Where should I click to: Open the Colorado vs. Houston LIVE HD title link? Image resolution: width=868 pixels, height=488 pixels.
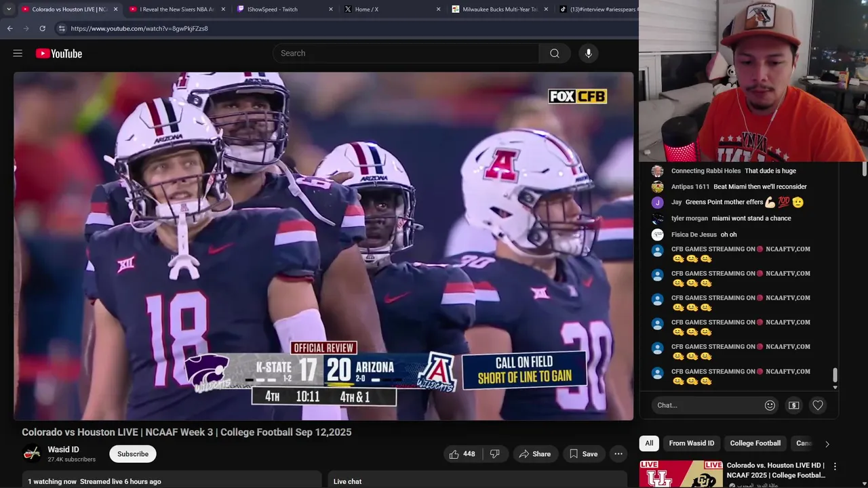click(x=776, y=470)
